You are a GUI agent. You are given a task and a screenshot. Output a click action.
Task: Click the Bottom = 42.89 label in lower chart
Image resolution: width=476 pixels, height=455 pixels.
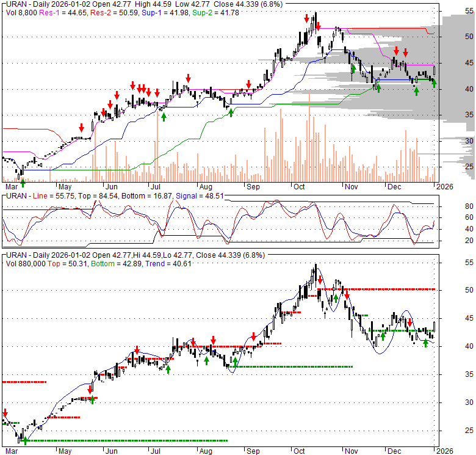(x=117, y=264)
